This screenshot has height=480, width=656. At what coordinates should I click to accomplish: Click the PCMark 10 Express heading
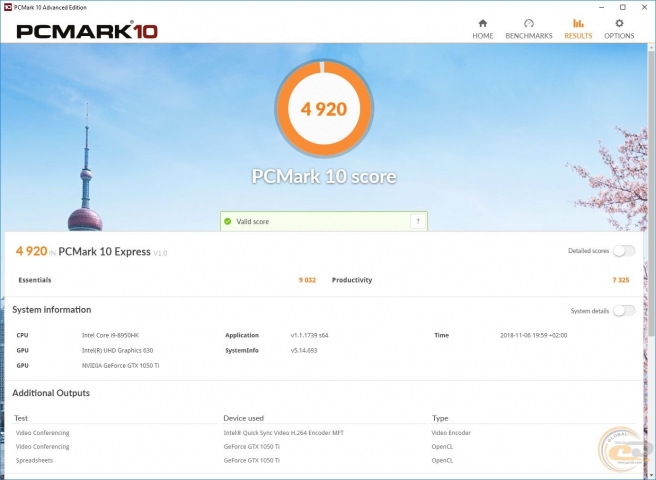[x=104, y=252]
